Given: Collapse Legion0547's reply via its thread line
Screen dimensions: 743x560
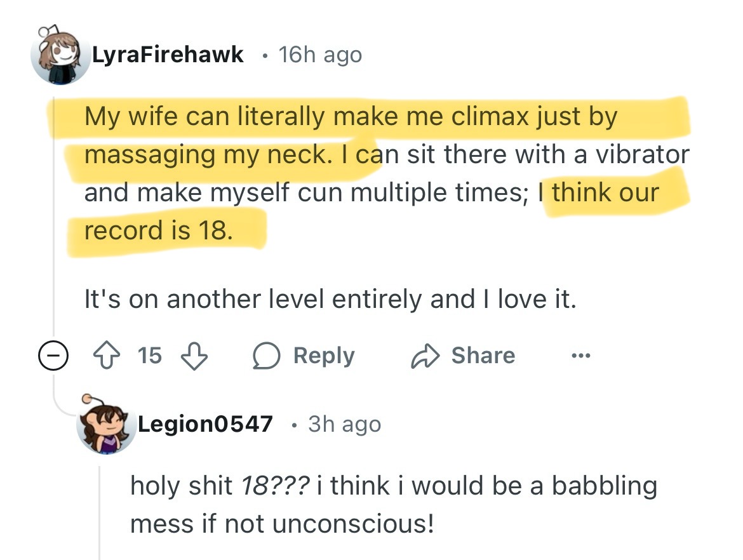Looking at the screenshot, I should tap(100, 512).
